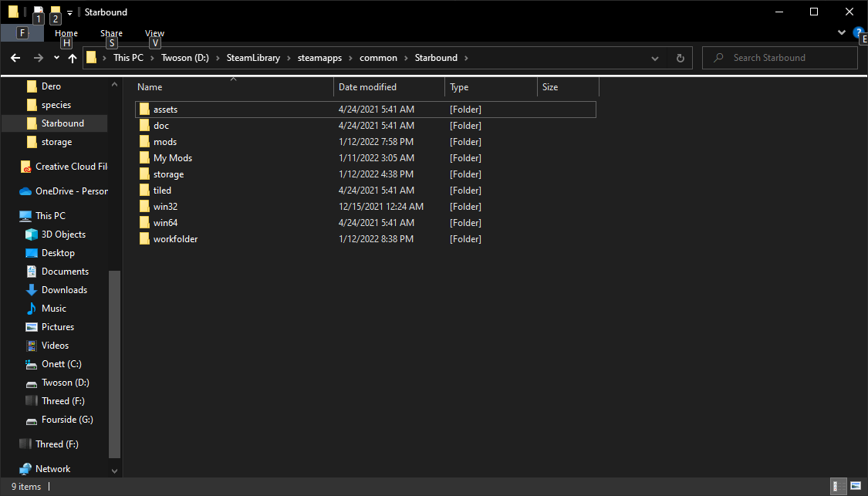This screenshot has width=868, height=496.
Task: Select the Music library in sidebar
Action: pos(53,309)
